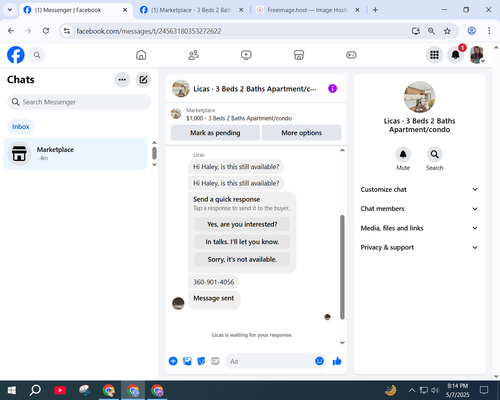Expand Privacy & support section
The image size is (500, 400).
[419, 247]
